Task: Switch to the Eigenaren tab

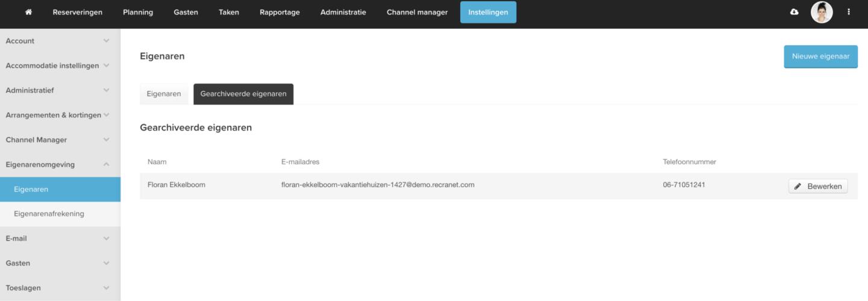Action: click(x=164, y=94)
